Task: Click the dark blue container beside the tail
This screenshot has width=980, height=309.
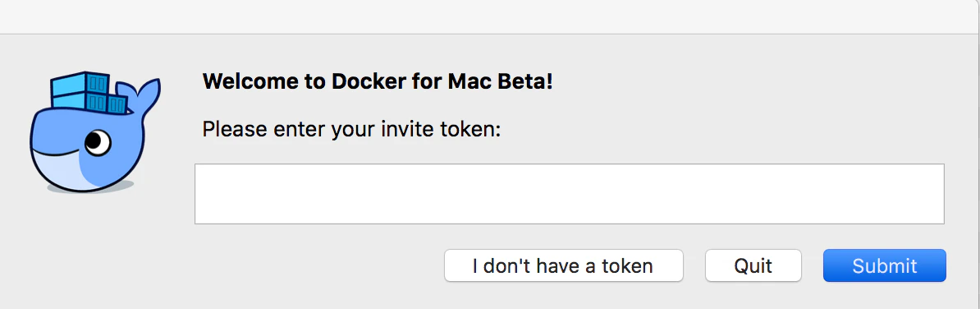Action: [x=117, y=104]
